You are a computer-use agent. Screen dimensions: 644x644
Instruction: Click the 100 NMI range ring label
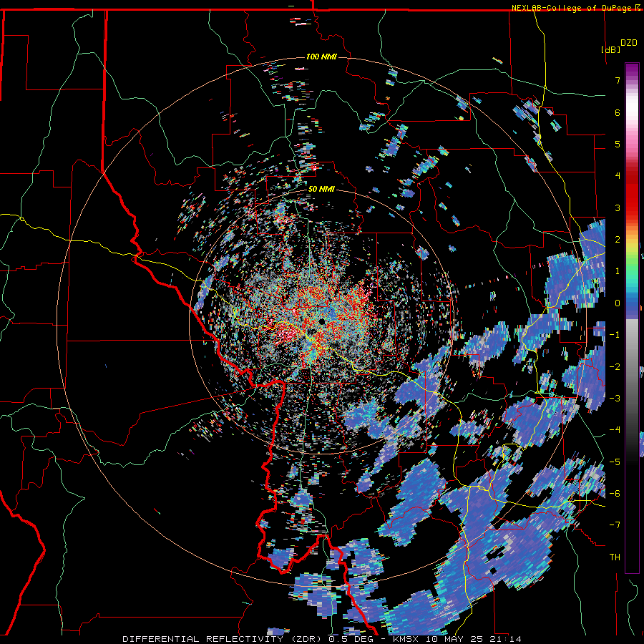click(321, 57)
